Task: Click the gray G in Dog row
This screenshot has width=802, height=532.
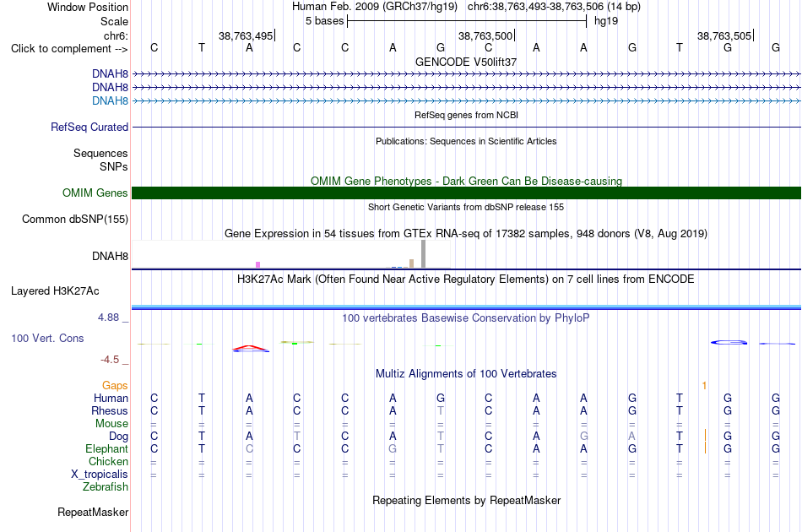Action: [583, 436]
